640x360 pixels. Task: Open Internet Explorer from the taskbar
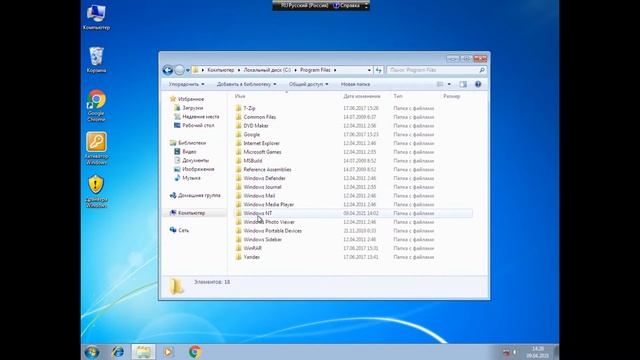click(x=118, y=352)
